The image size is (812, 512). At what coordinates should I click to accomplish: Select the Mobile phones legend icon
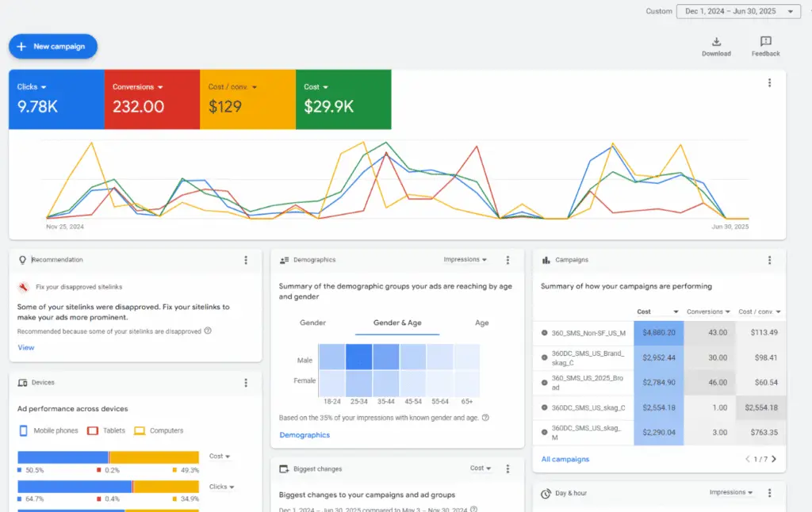(x=24, y=430)
